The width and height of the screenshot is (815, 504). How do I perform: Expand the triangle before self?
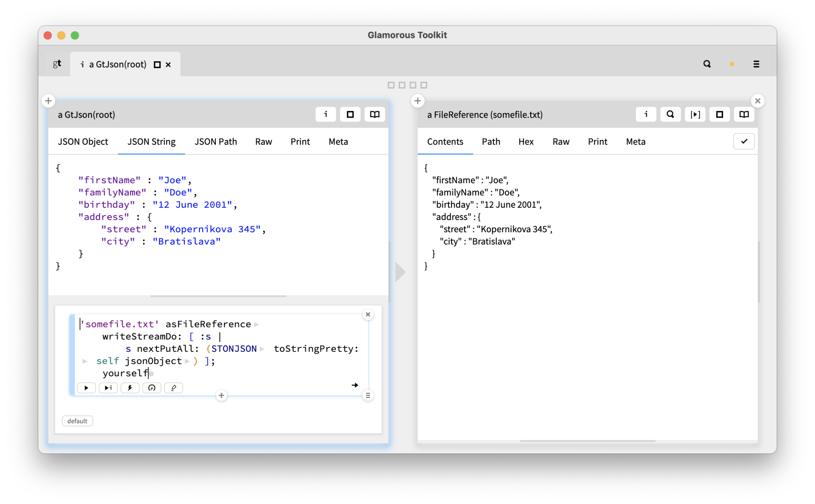tap(85, 361)
